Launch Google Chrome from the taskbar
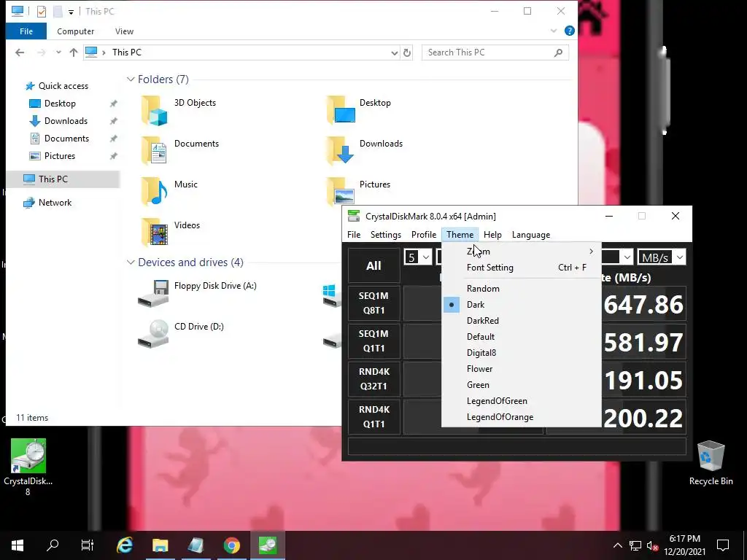 click(x=231, y=545)
